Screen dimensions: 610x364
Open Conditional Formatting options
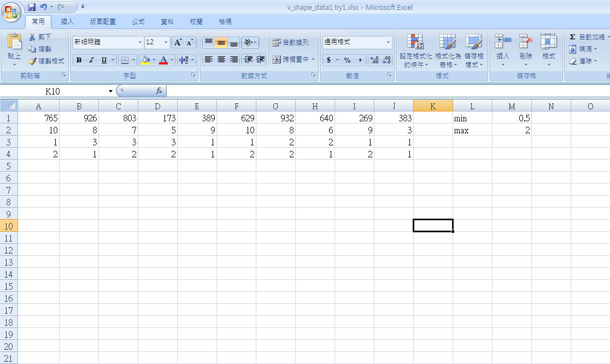415,51
